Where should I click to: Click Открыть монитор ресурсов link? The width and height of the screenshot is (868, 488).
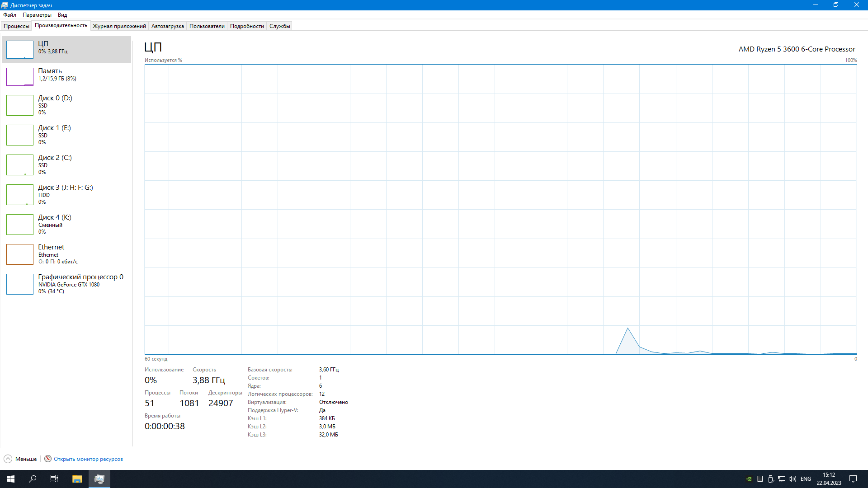(x=88, y=459)
